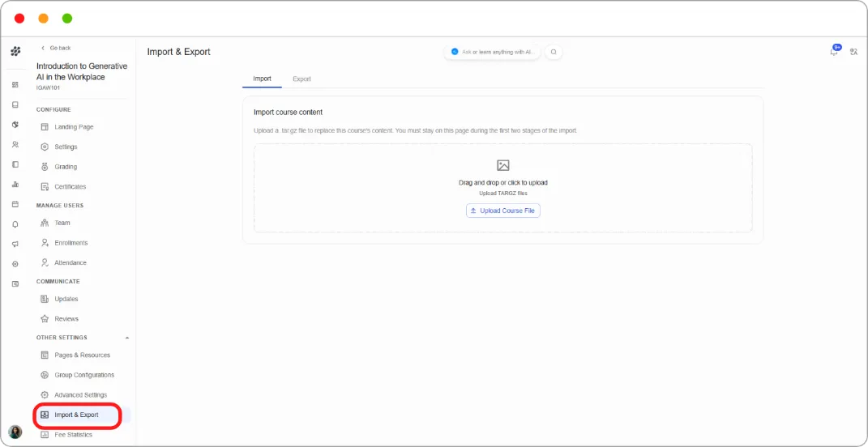Open the gear icon in left rail
This screenshot has height=447, width=868.
pos(15,264)
